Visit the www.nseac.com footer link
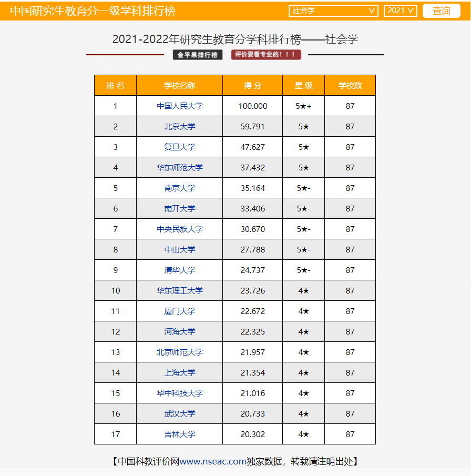The image size is (471, 476). (x=213, y=461)
